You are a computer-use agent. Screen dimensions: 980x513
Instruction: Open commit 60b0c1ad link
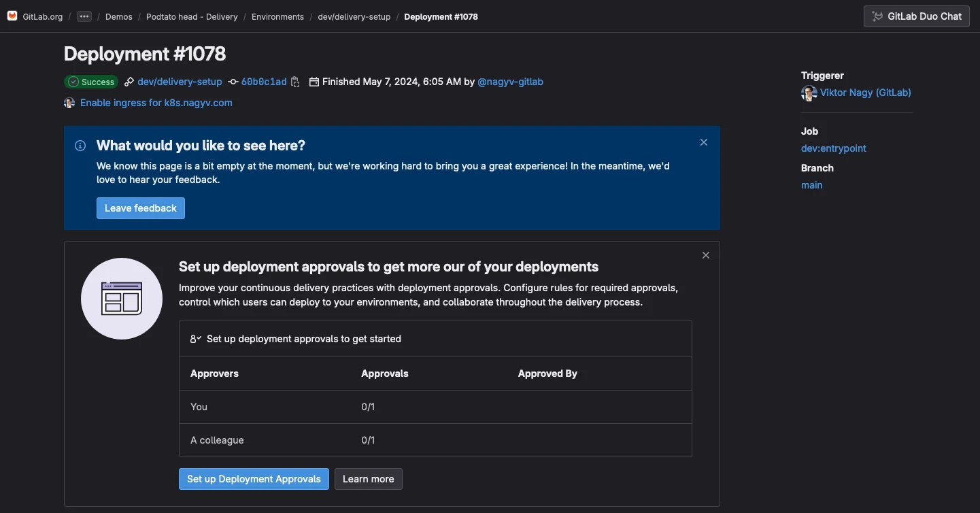click(x=264, y=82)
